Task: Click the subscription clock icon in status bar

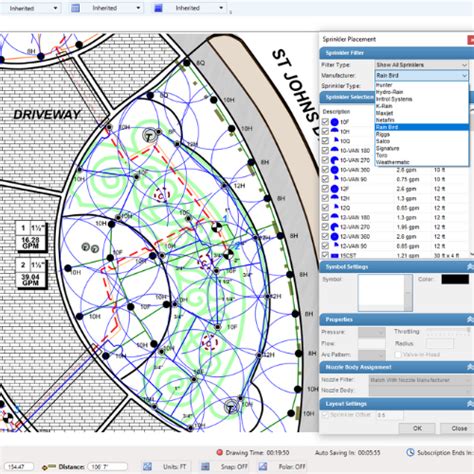Action: [410, 452]
